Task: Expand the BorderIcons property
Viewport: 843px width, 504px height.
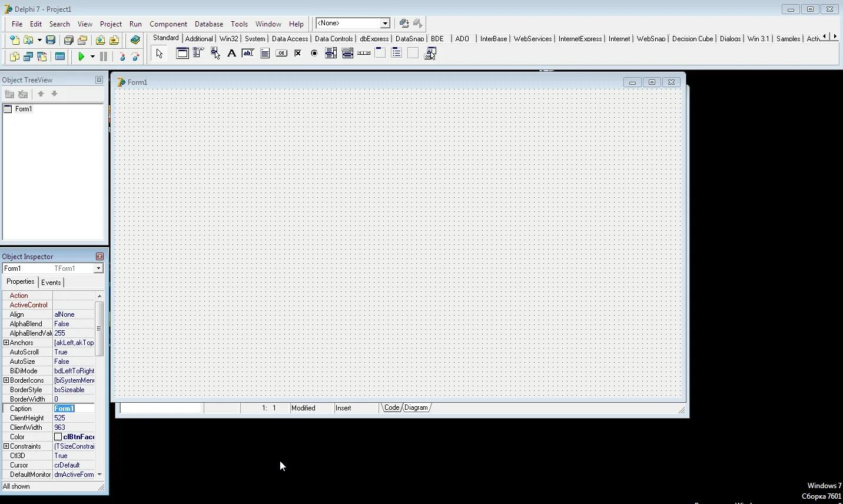Action: pos(6,380)
